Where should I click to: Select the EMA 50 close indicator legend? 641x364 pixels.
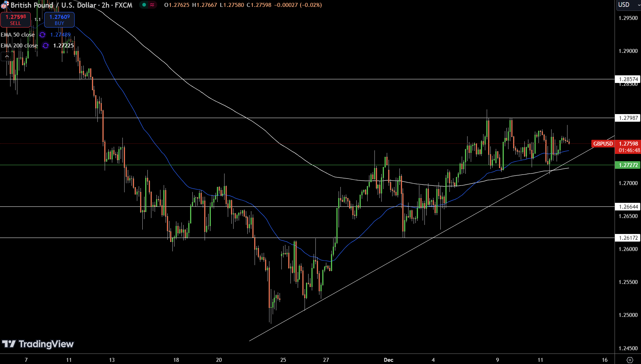pos(18,35)
